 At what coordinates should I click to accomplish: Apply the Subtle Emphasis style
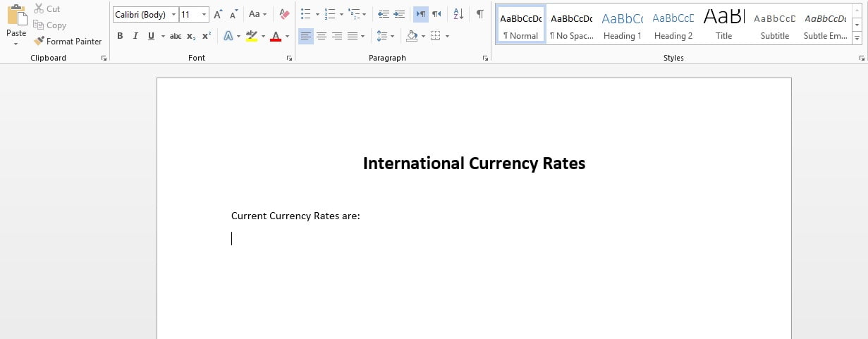pos(825,25)
